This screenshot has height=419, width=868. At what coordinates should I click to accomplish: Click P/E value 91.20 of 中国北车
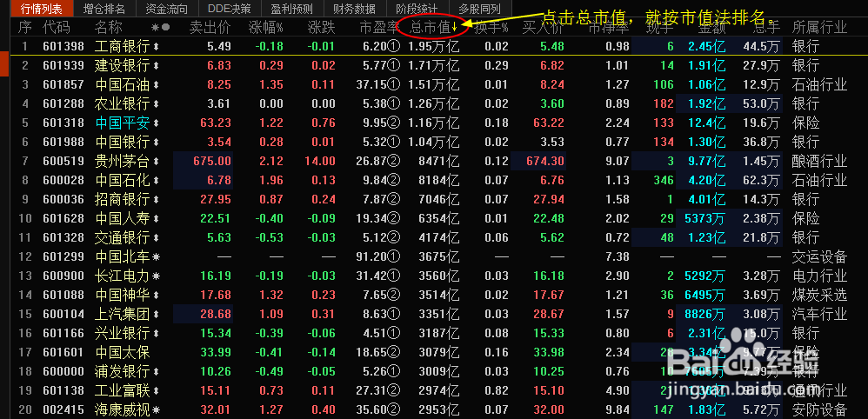(x=371, y=257)
